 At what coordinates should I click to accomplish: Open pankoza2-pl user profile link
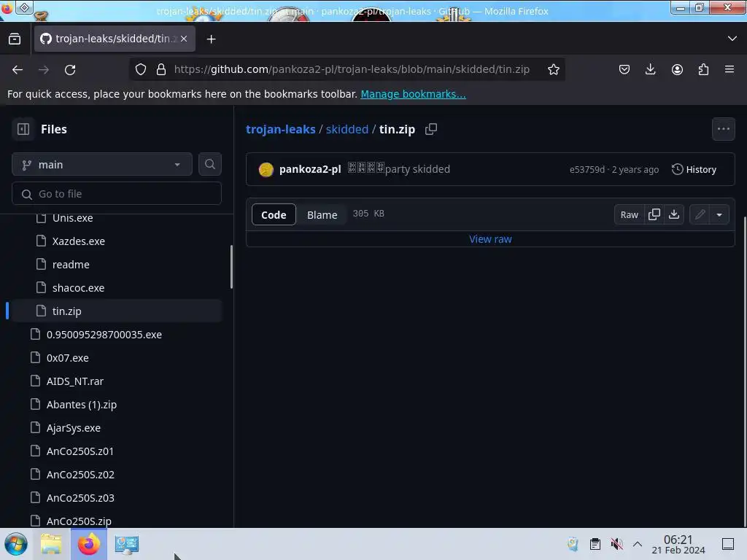click(x=310, y=169)
